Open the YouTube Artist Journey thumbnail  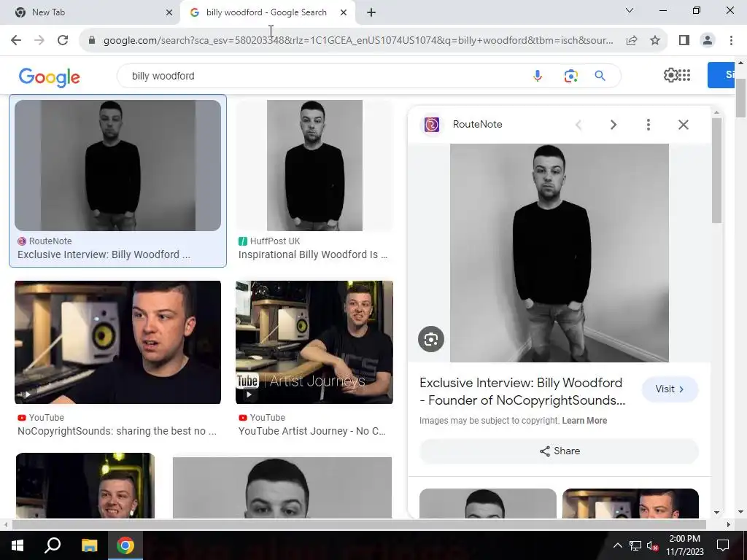pyautogui.click(x=314, y=343)
